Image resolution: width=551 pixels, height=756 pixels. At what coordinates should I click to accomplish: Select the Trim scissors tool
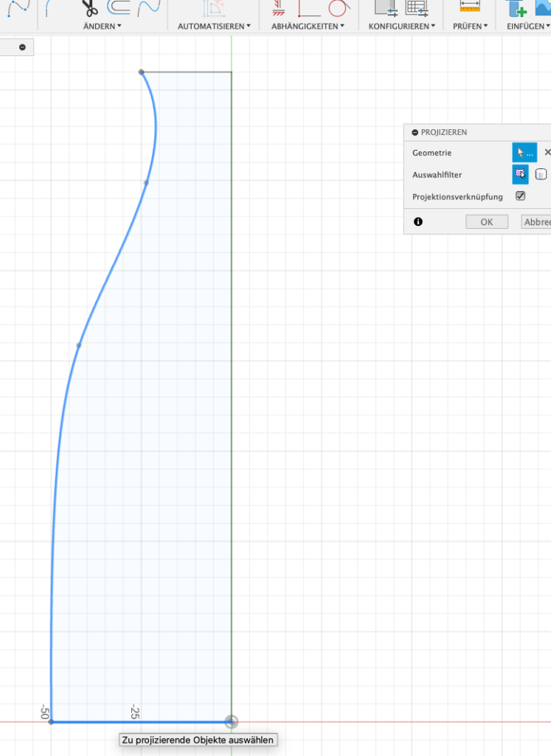[x=89, y=8]
